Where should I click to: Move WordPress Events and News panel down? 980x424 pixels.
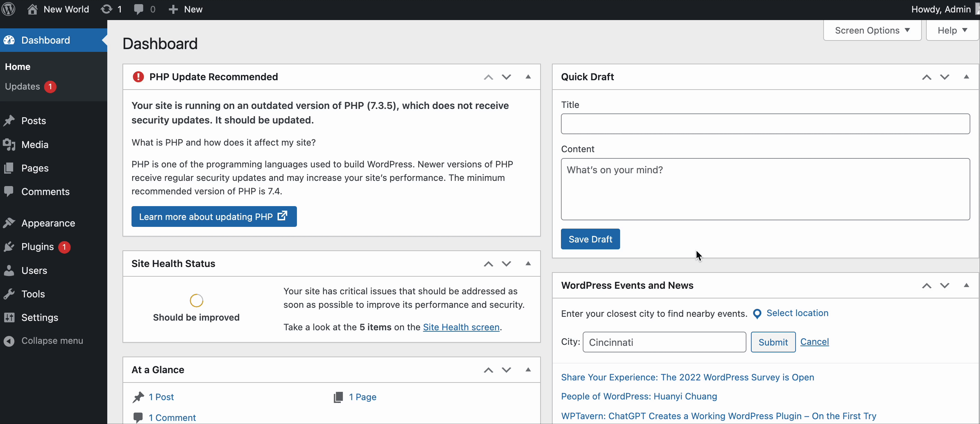point(945,286)
